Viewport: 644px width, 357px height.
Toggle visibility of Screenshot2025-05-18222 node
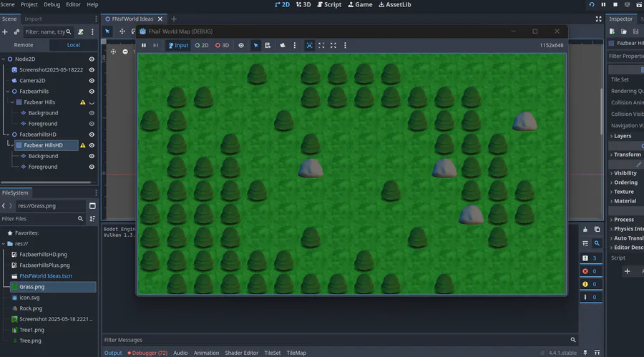[92, 70]
